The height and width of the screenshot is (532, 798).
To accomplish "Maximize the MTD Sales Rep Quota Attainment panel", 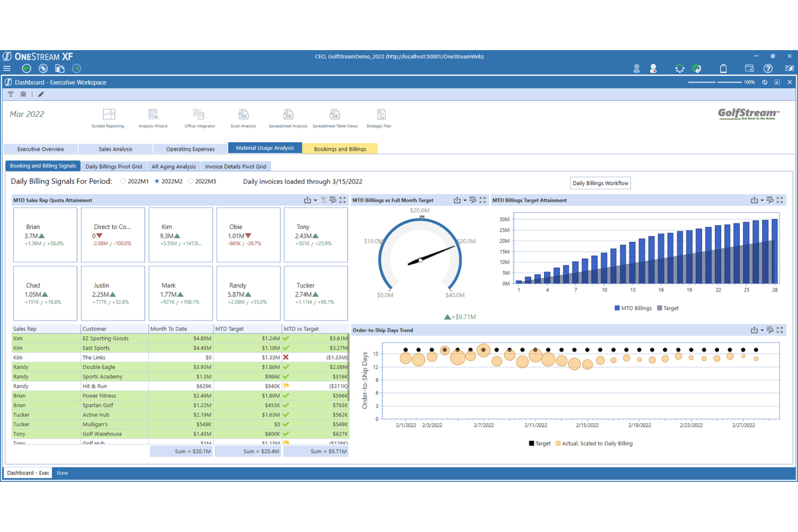I will (x=342, y=200).
